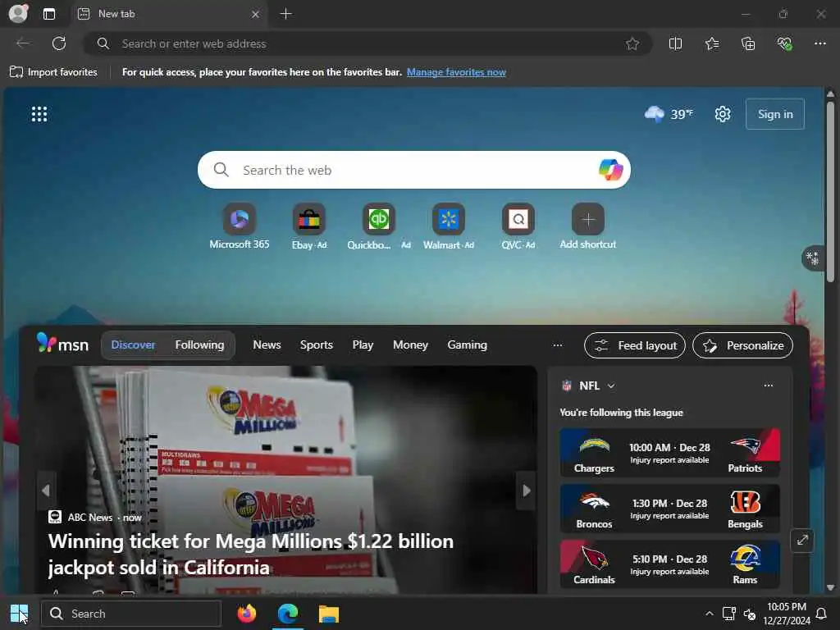
Task: Expand the NFL league dropdown
Action: click(x=611, y=386)
